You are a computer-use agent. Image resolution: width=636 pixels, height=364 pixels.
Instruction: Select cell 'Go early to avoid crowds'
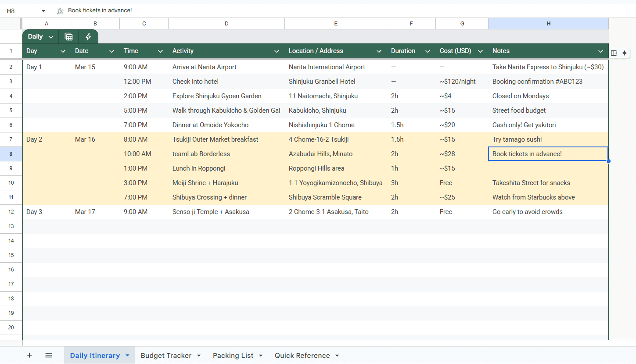(549, 212)
